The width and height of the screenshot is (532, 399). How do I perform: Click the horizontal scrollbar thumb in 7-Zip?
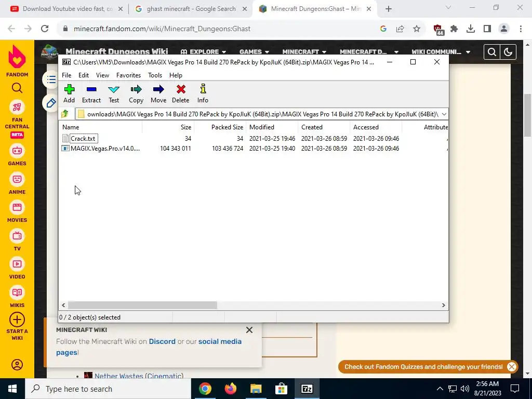[x=142, y=305]
